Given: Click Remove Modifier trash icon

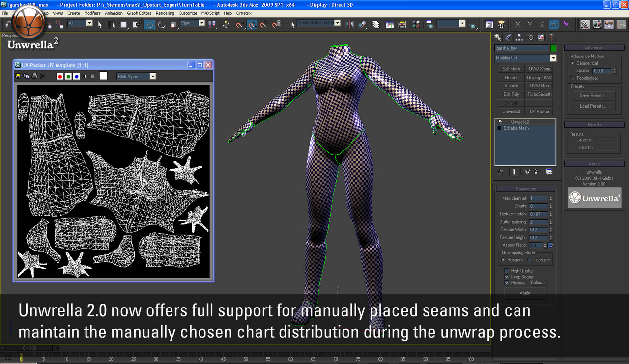Looking at the screenshot, I should click(536, 172).
